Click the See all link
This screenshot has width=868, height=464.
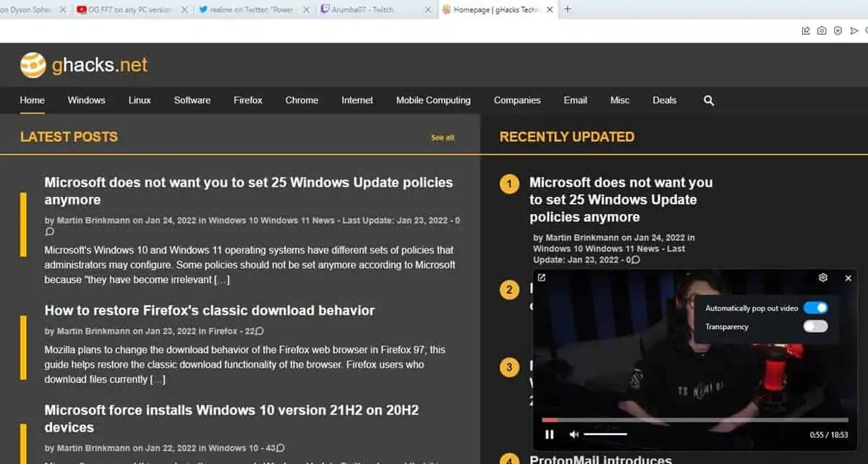[443, 138]
